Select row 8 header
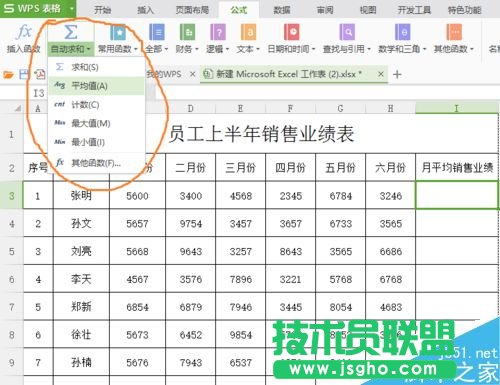The height and width of the screenshot is (385, 500). (12, 334)
